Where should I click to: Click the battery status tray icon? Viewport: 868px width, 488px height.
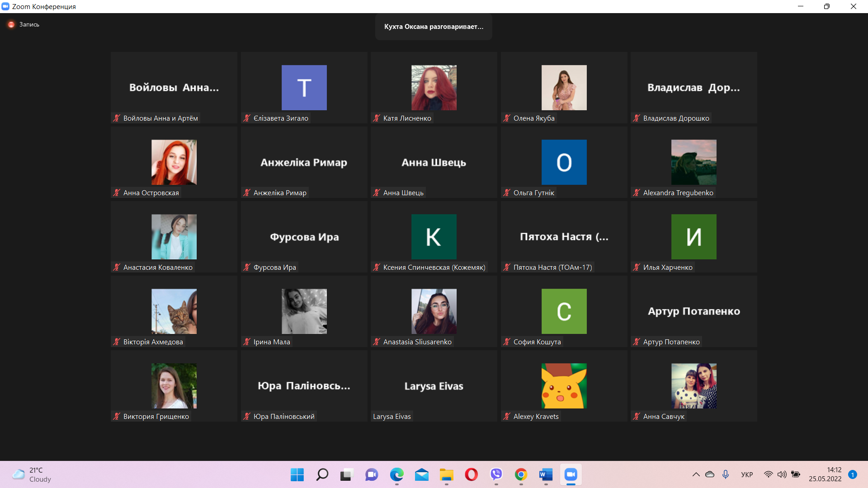(x=796, y=474)
